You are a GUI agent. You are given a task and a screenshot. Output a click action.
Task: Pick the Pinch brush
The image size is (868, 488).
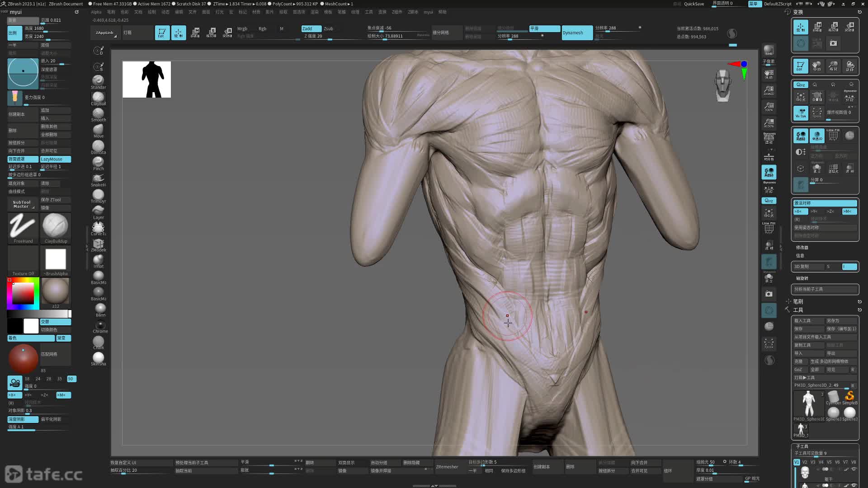coord(98,163)
